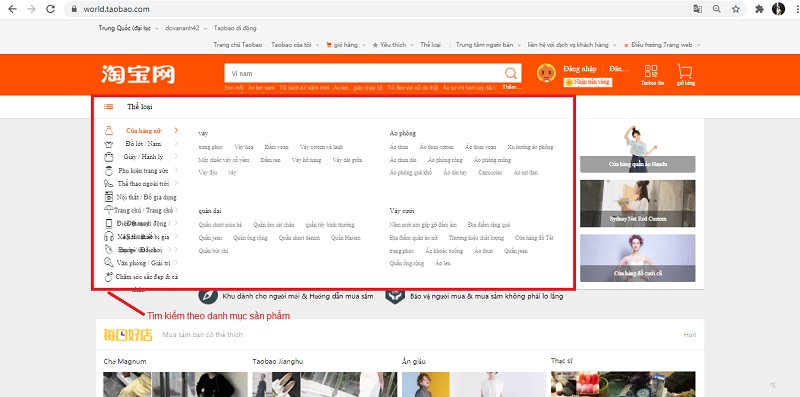The width and height of the screenshot is (800, 397).
Task: Open the Chrome extensions puzzle icon
Action: [x=759, y=9]
